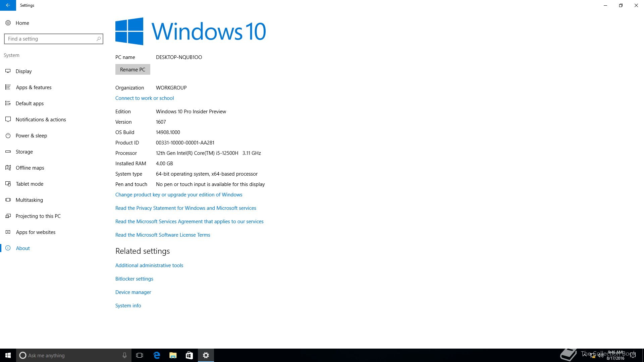
Task: Click OS Build value 14908.1000
Action: [x=168, y=132]
